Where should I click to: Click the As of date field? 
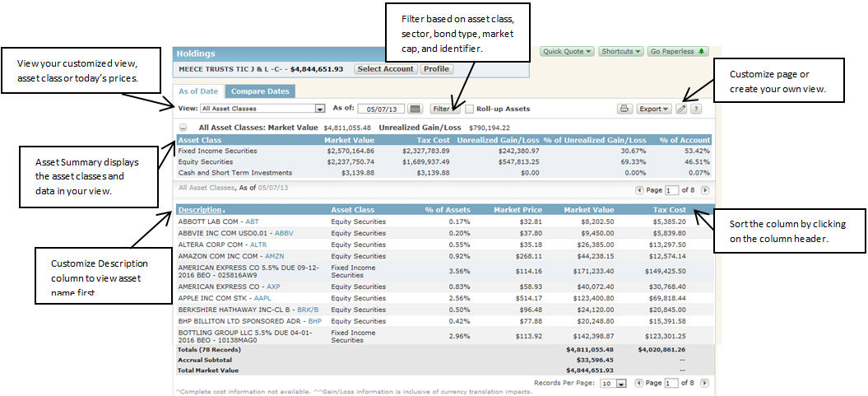point(381,109)
